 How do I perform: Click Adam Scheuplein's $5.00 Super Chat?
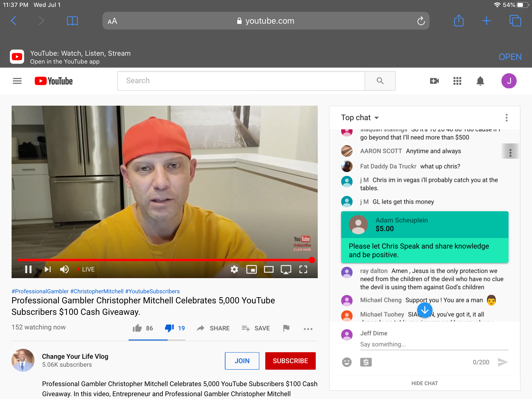click(425, 237)
